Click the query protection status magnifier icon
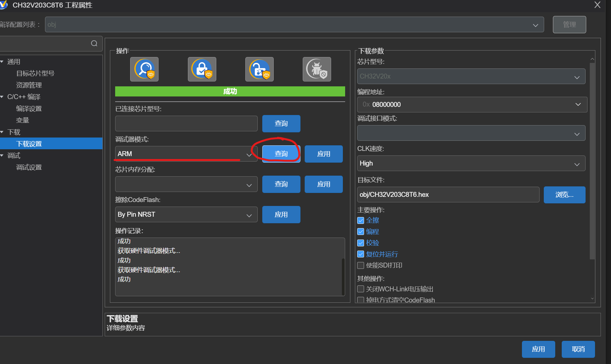Viewport: 611px width, 364px height. coord(144,69)
